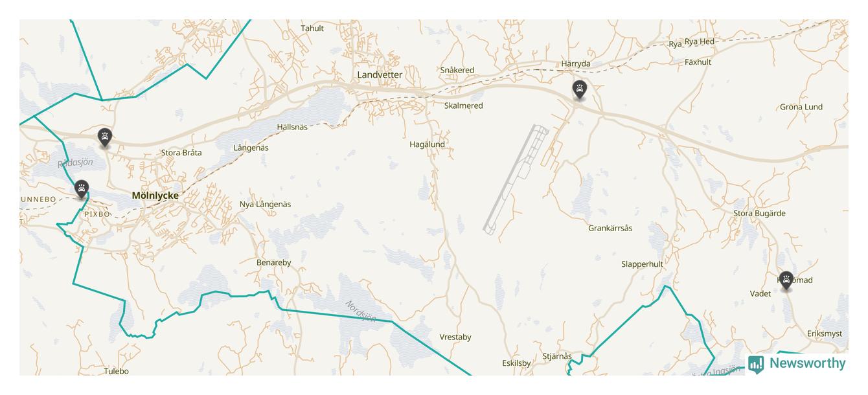Select the Vrestaby label
Screen dimensions: 868x395
[455, 337]
